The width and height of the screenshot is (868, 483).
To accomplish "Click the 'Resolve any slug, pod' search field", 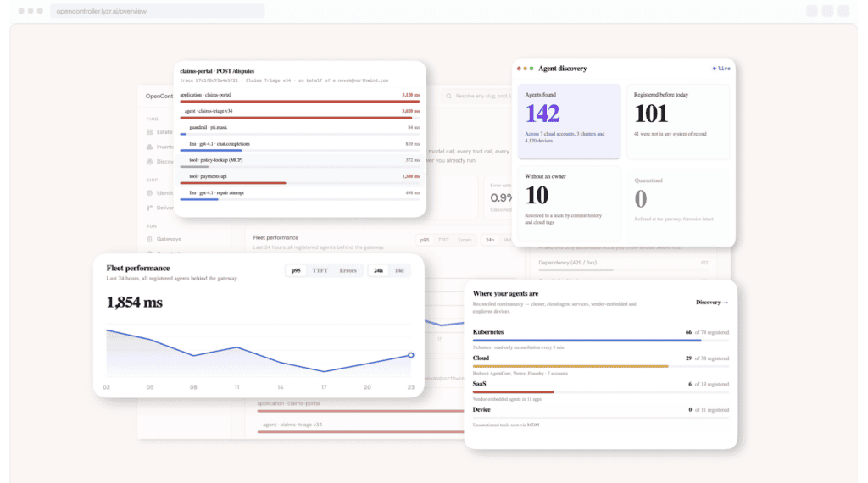I will (x=477, y=97).
